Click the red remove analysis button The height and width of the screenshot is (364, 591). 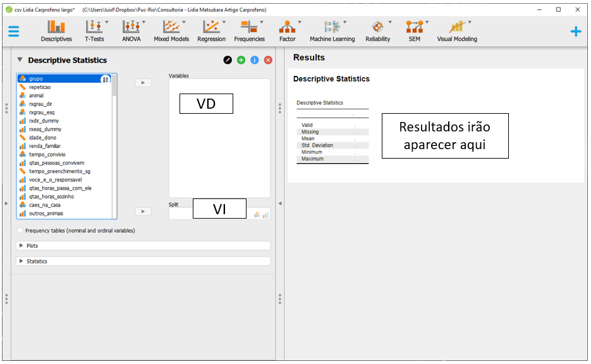tap(268, 60)
